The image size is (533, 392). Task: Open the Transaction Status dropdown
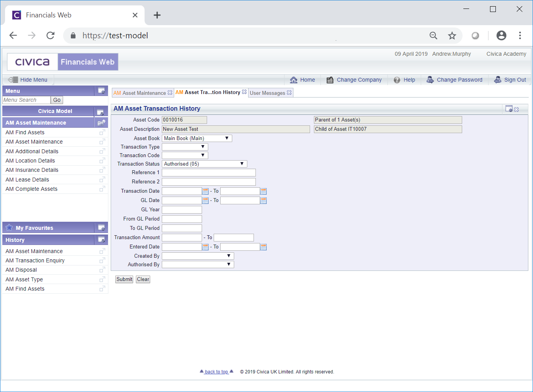(x=204, y=164)
